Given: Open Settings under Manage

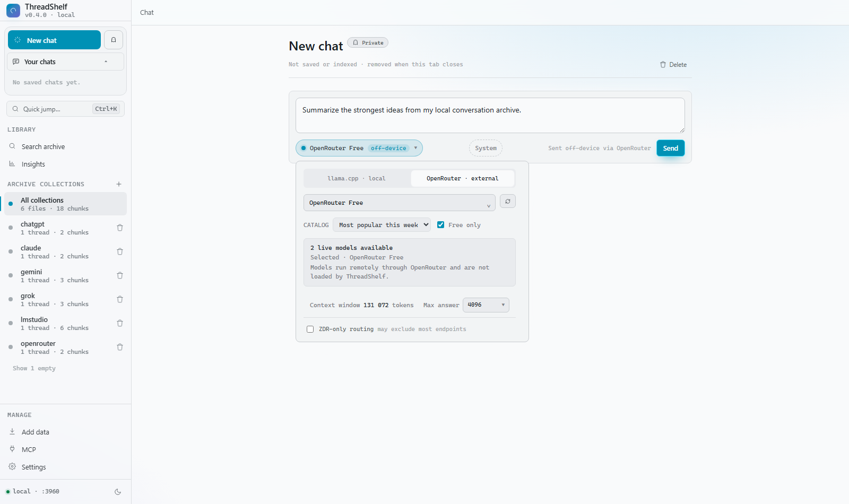Looking at the screenshot, I should tap(65, 467).
